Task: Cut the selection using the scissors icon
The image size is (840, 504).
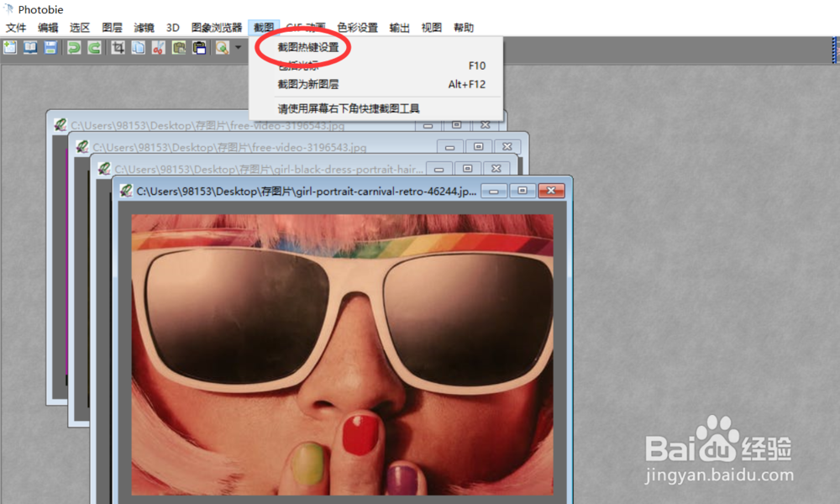Action: [159, 48]
